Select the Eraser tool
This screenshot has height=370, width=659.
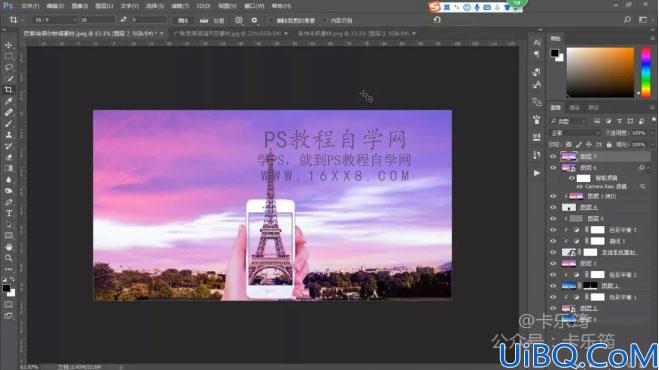click(x=8, y=157)
